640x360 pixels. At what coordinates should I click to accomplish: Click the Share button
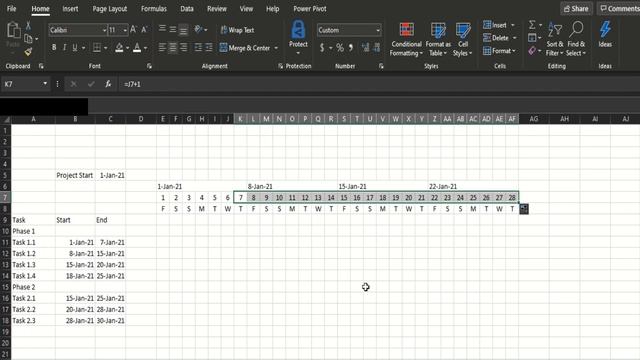[576, 9]
